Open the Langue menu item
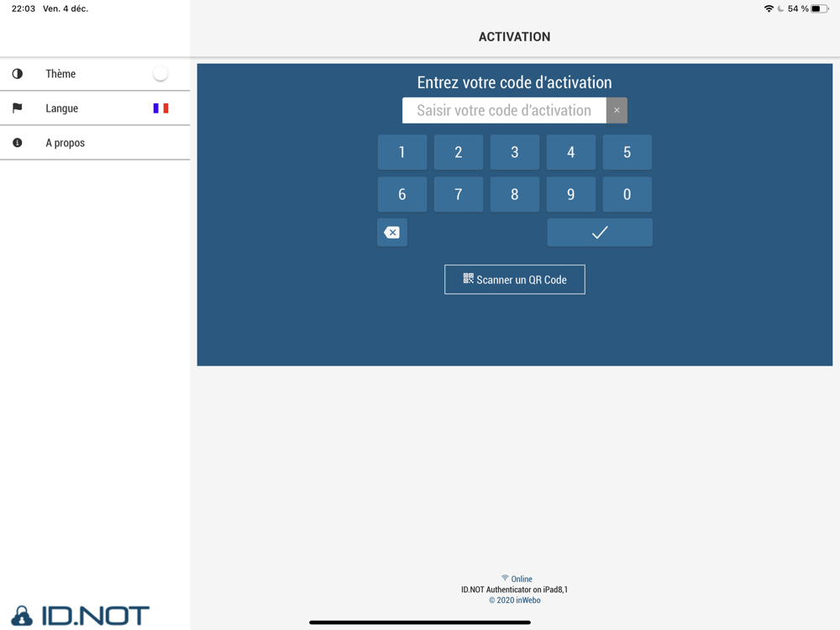 pos(95,108)
